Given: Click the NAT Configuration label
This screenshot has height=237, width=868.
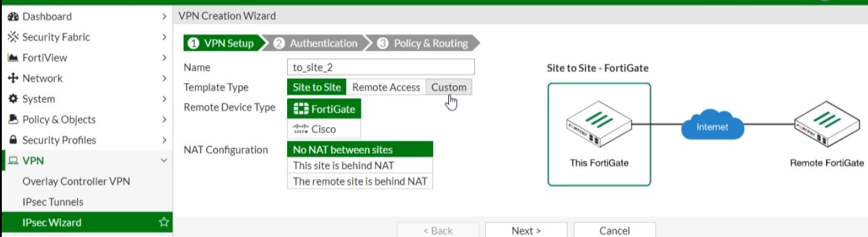Looking at the screenshot, I should [x=226, y=149].
